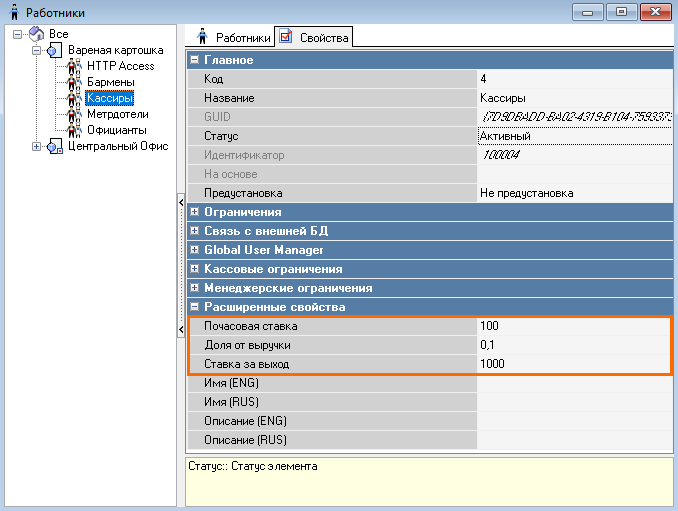Image resolution: width=678 pixels, height=511 pixels.
Task: Click the Центральный Офис node icon
Action: click(55, 147)
